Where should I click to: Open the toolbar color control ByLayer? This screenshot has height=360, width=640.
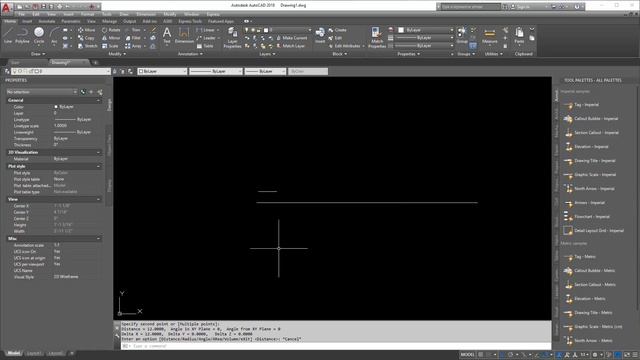click(162, 71)
